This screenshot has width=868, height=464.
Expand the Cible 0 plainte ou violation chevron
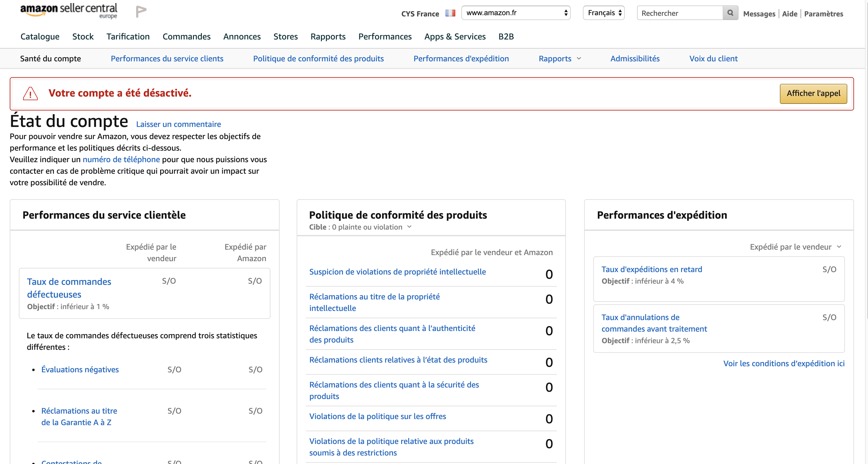pos(409,227)
